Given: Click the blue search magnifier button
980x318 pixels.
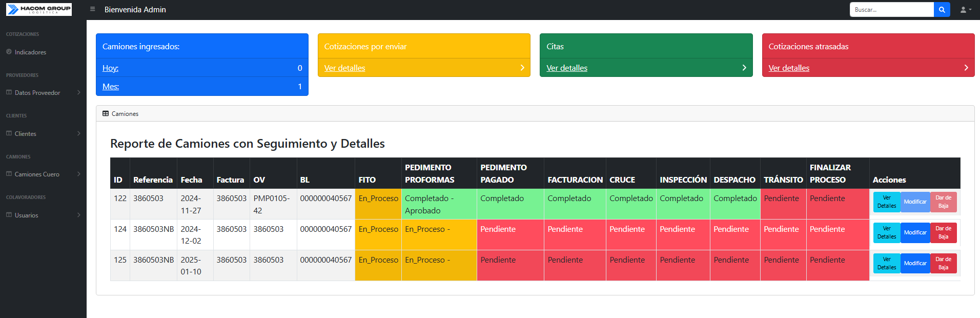Looking at the screenshot, I should (x=942, y=10).
